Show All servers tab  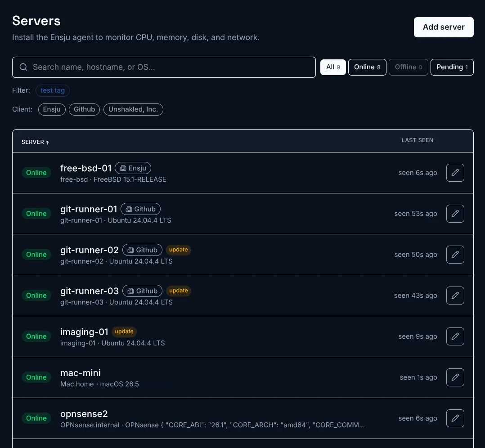point(333,67)
